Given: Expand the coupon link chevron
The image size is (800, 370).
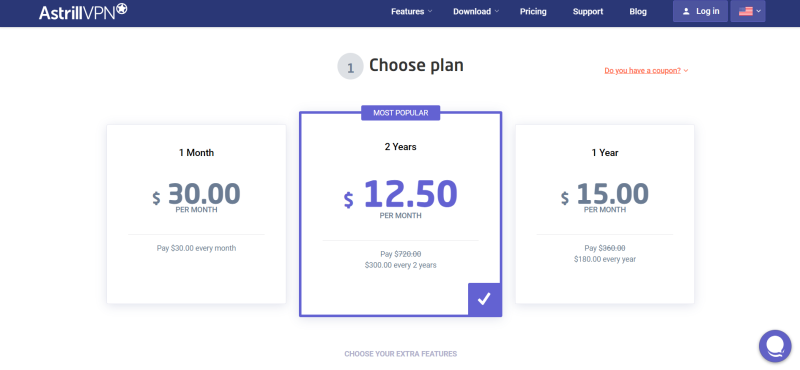Looking at the screenshot, I should tap(686, 71).
